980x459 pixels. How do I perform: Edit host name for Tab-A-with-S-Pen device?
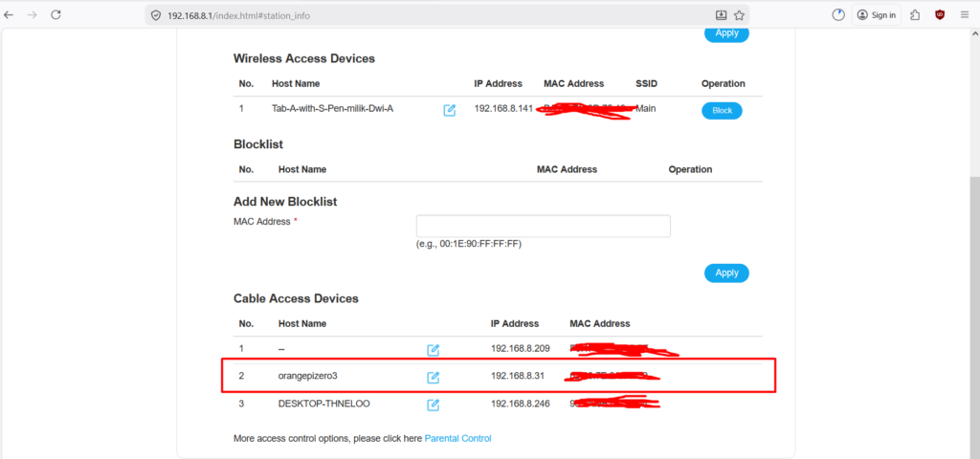(450, 110)
